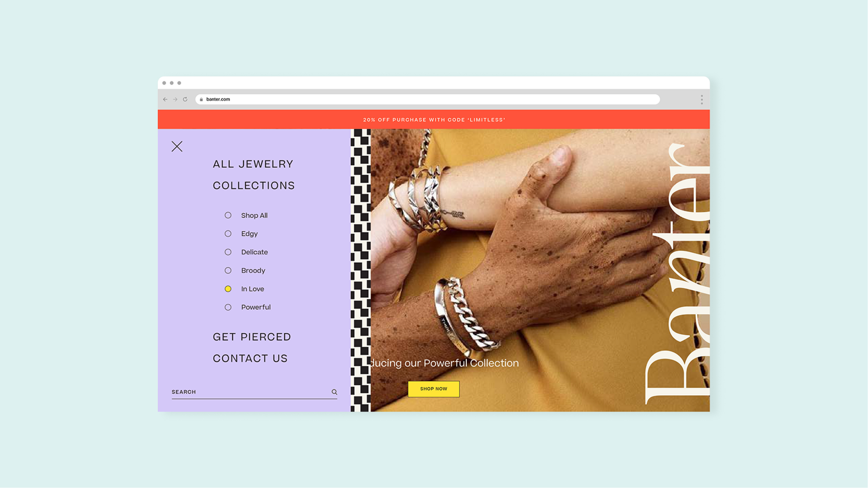Collapse the Collections menu section
The width and height of the screenshot is (868, 488).
254,185
